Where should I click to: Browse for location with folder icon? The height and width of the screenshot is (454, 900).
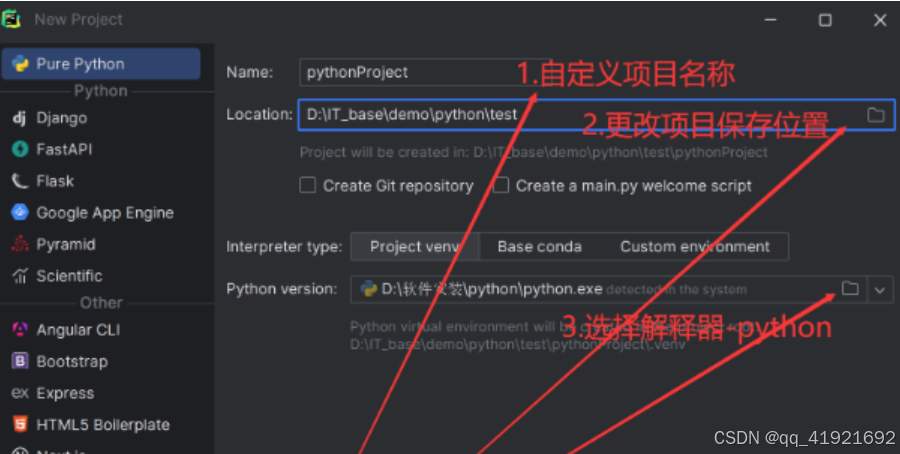[876, 115]
